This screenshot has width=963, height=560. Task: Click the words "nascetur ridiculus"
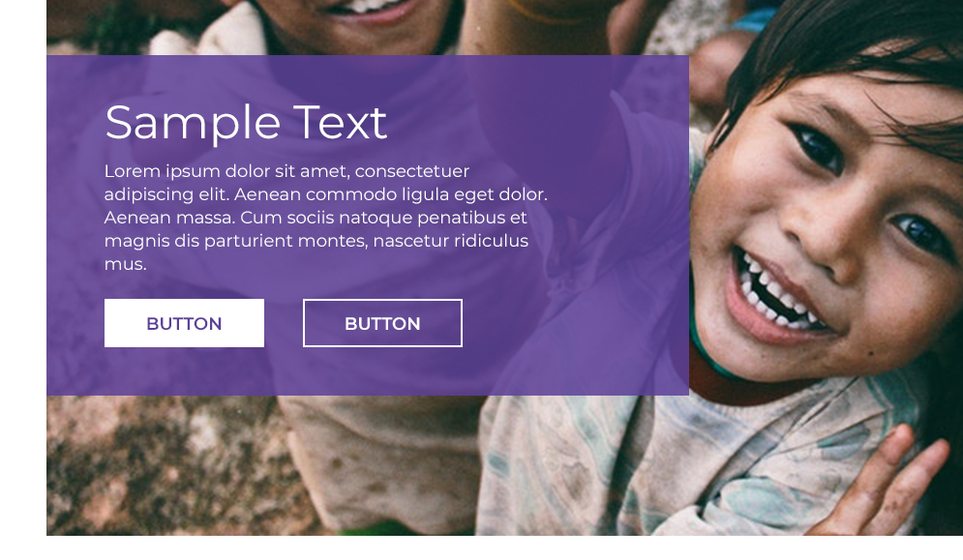pos(451,241)
